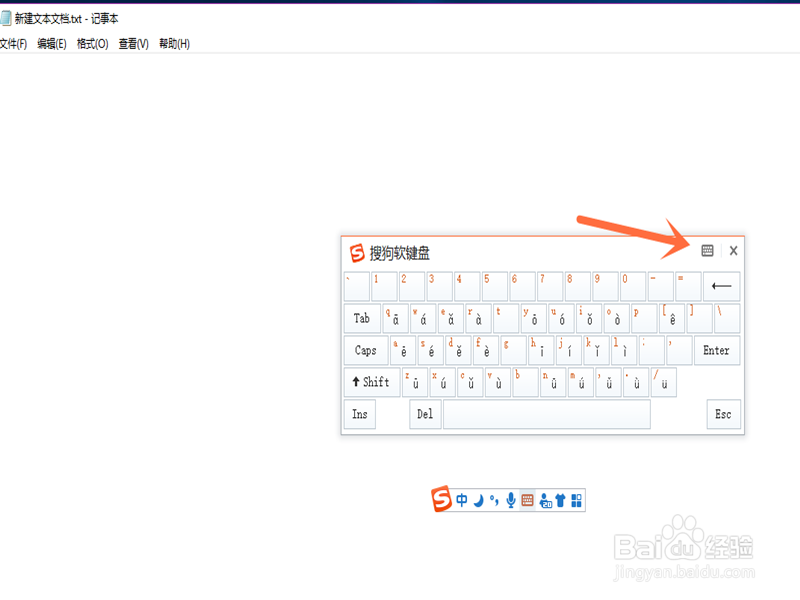
Task: Click the Del key on soft keyboard
Action: [x=425, y=414]
